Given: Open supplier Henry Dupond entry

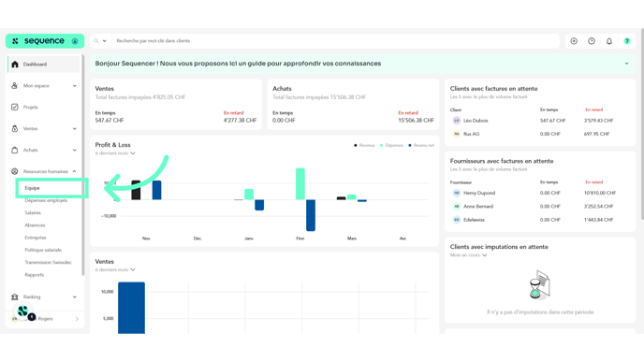Looking at the screenshot, I should click(479, 193).
